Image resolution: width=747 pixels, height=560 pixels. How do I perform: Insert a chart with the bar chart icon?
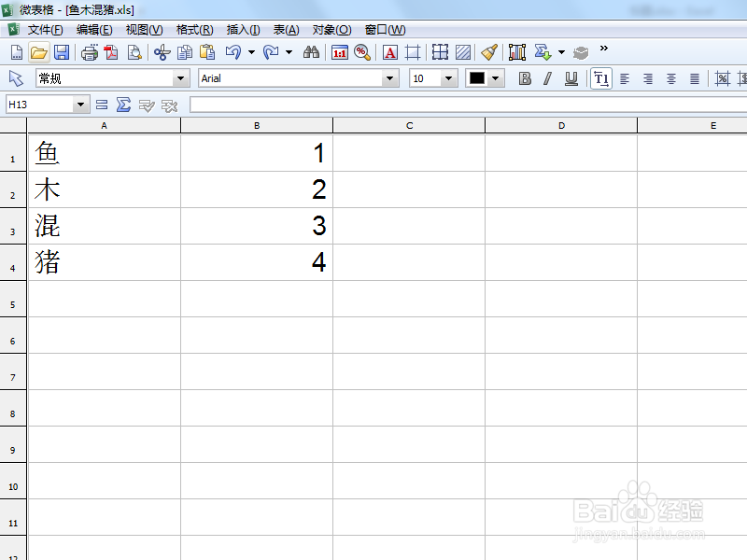[517, 52]
